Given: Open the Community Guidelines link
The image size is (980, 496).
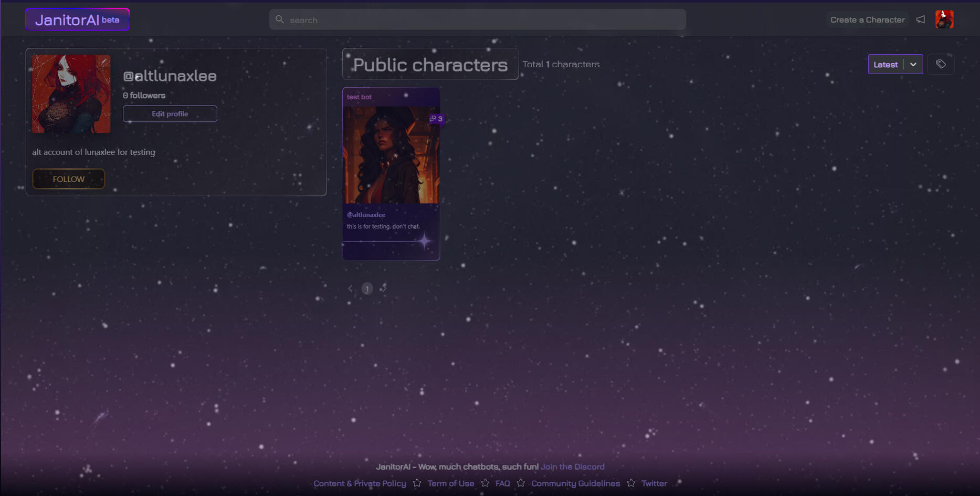Looking at the screenshot, I should (575, 483).
